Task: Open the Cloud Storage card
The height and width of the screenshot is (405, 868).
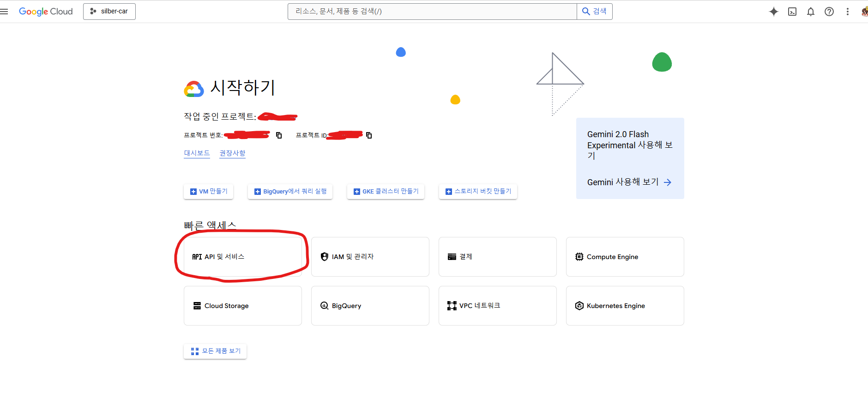Action: pyautogui.click(x=243, y=306)
